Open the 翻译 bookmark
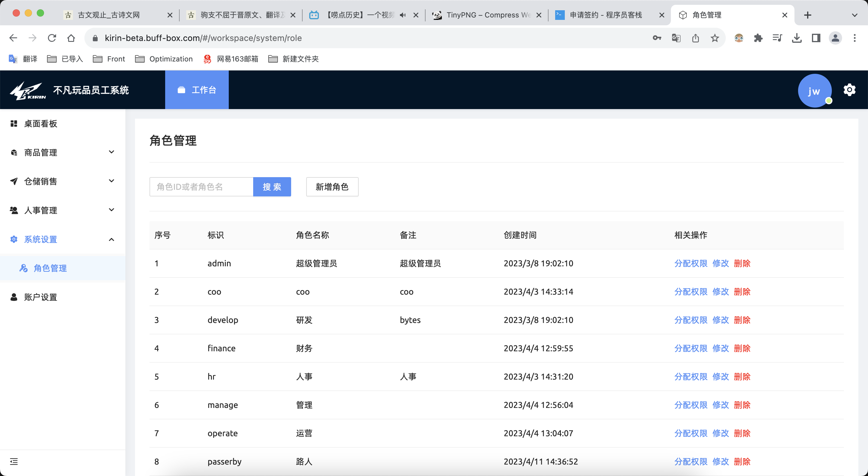Screen dimensions: 868x476 pyautogui.click(x=23, y=59)
